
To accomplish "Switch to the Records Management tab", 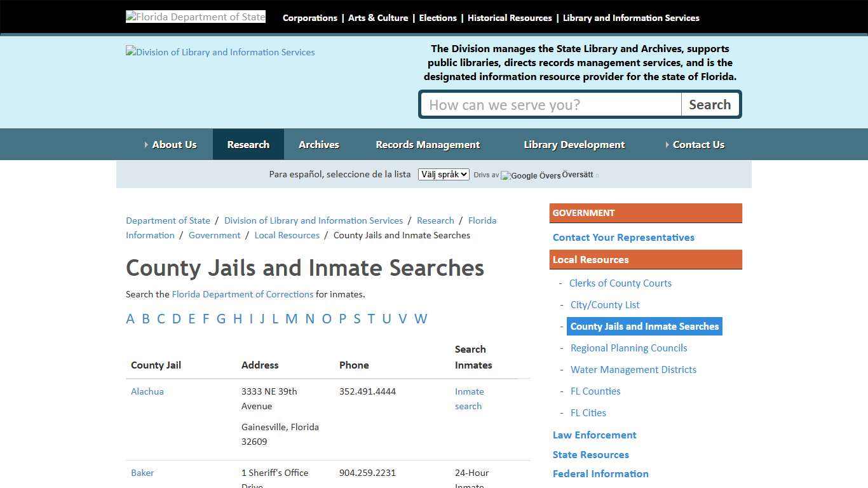I will pos(428,144).
